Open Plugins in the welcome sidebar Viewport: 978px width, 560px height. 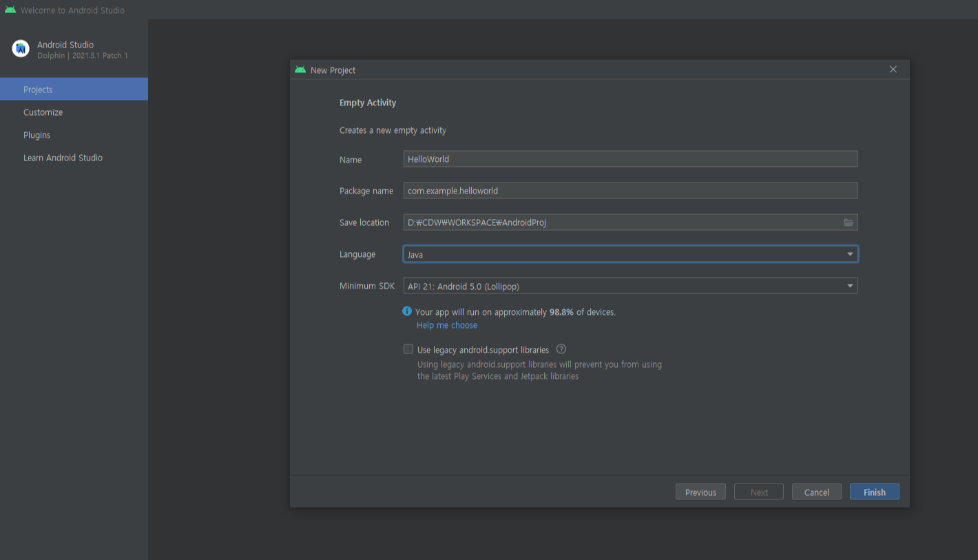click(74, 135)
